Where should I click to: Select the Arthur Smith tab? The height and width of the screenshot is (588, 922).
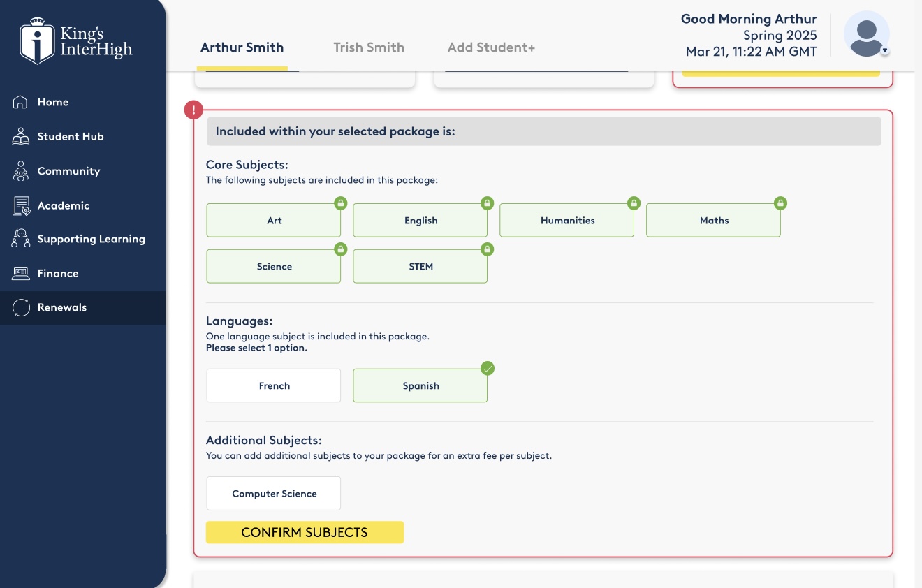(x=242, y=47)
